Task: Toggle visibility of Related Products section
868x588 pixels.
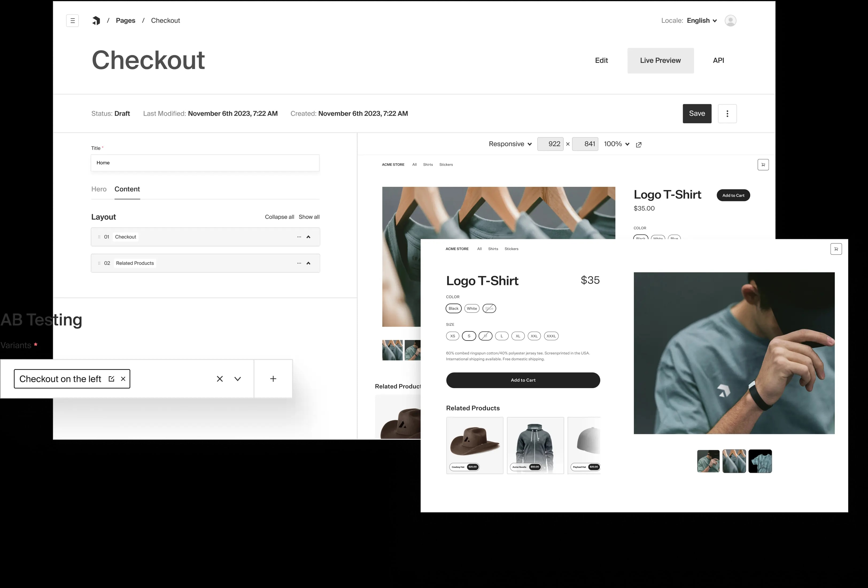Action: pos(309,262)
